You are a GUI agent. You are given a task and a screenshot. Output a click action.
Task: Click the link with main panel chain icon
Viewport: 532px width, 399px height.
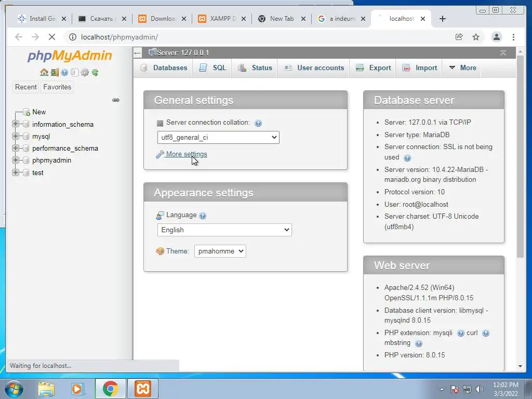tap(116, 100)
